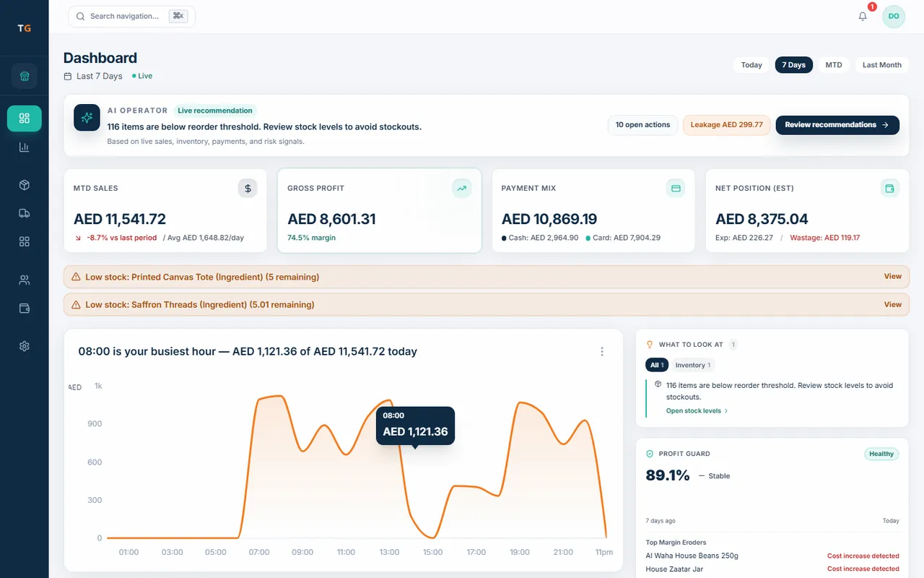Click the notification bell icon
This screenshot has height=578, width=924.
coord(863,16)
